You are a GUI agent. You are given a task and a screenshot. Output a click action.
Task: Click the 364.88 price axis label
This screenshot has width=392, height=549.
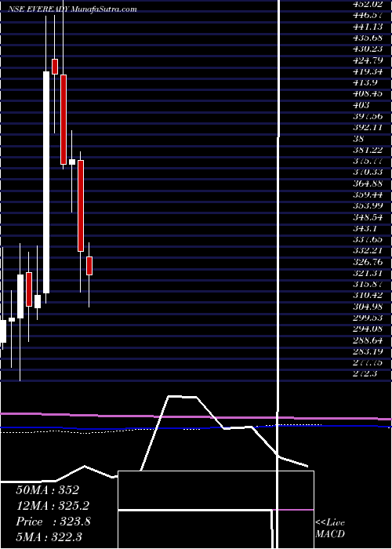(x=369, y=184)
